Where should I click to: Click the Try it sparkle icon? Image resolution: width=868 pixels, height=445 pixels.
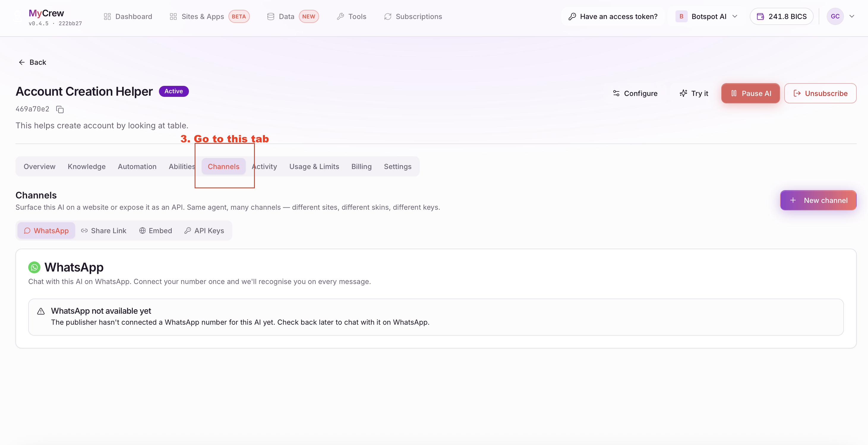click(683, 93)
